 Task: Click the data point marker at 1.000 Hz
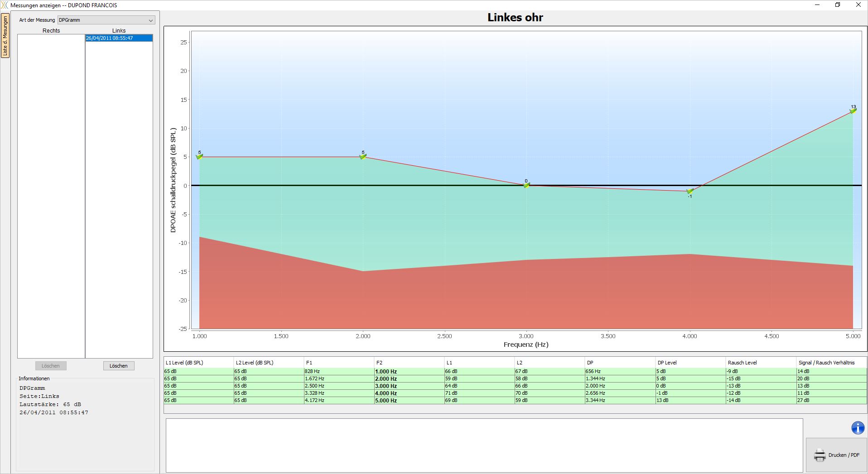(199, 157)
